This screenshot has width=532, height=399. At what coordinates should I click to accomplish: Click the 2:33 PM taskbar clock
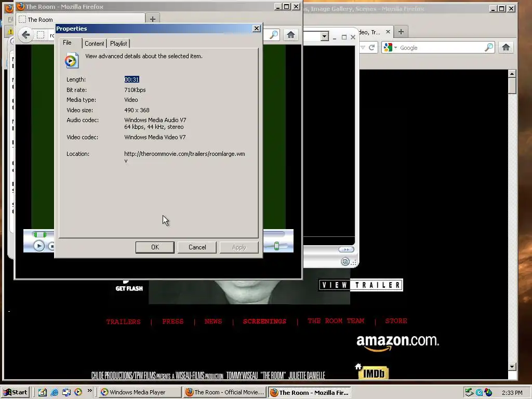512,393
